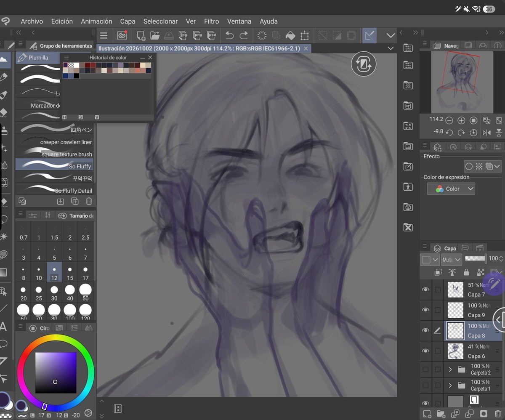
Task: Delete the sub tool with brush-list trash icon
Action: tap(88, 201)
